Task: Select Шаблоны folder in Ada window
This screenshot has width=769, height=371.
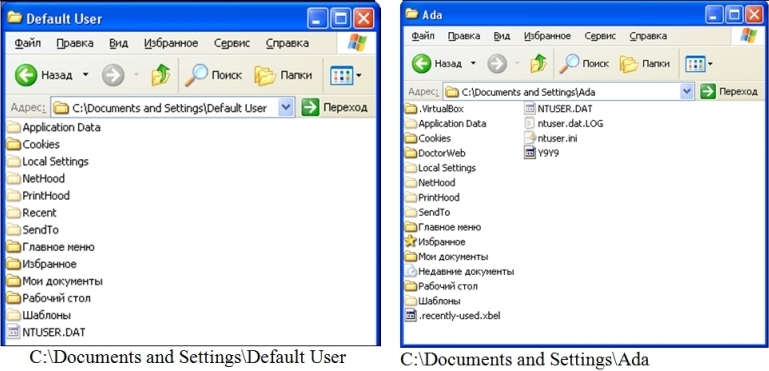Action: click(x=433, y=301)
